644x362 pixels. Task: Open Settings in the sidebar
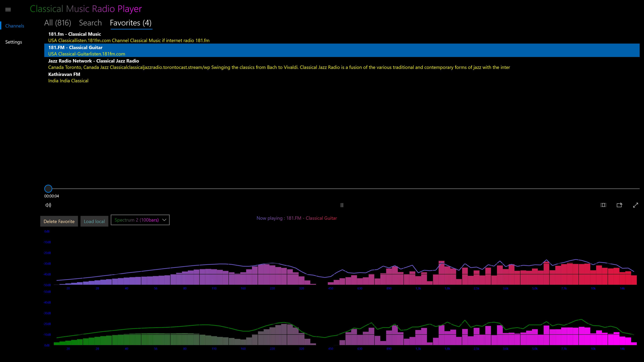pyautogui.click(x=13, y=42)
